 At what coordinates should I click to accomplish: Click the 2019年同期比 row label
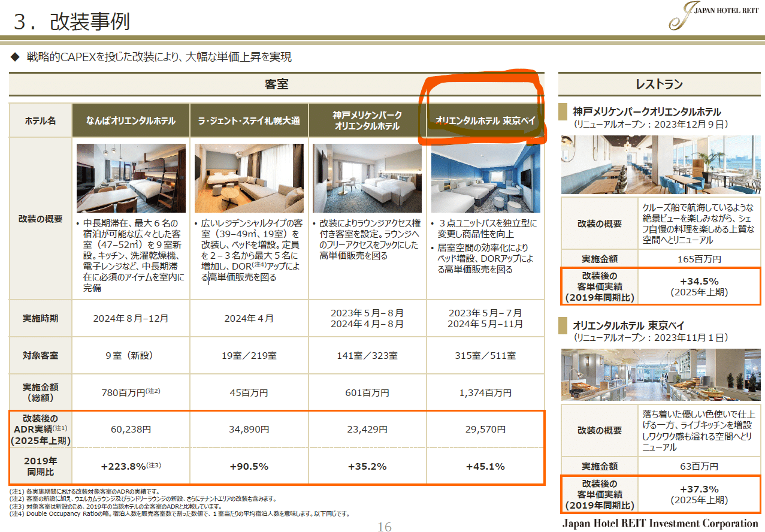tap(40, 466)
